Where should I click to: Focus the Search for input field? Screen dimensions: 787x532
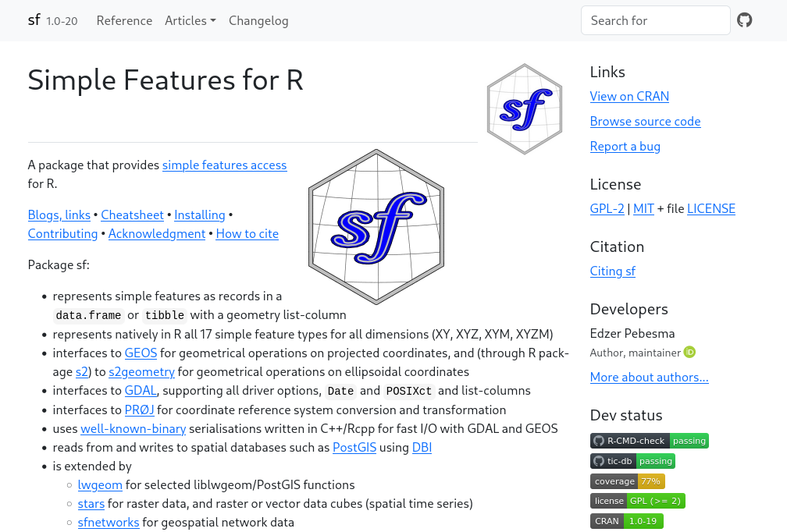pos(656,20)
